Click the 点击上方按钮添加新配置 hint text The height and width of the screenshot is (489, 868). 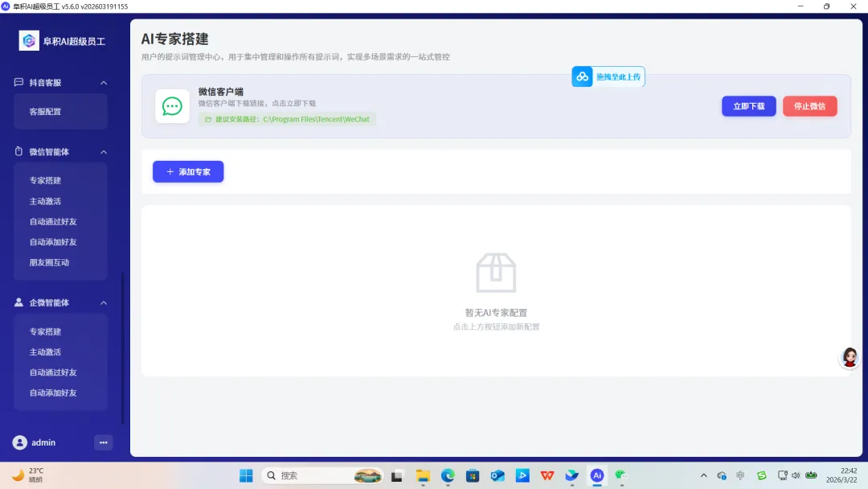[496, 327]
